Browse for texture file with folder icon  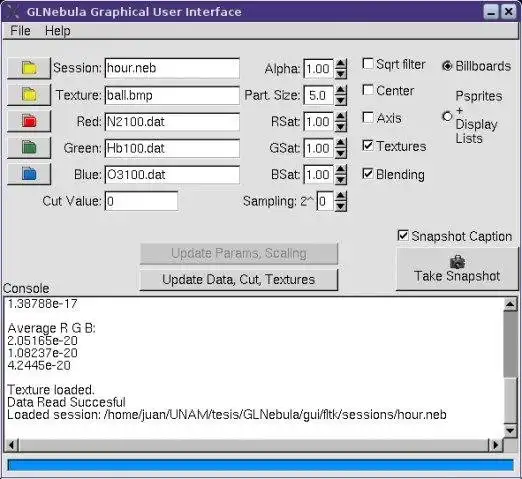29,95
